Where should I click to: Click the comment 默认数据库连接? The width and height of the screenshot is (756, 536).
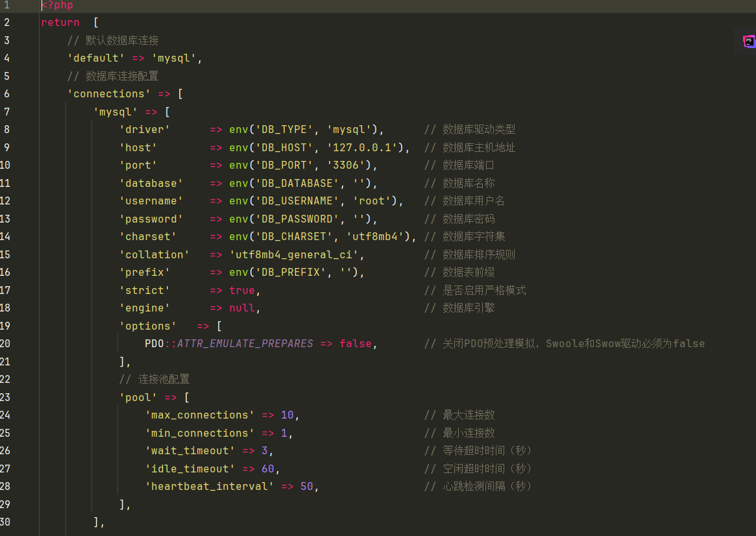click(x=113, y=40)
